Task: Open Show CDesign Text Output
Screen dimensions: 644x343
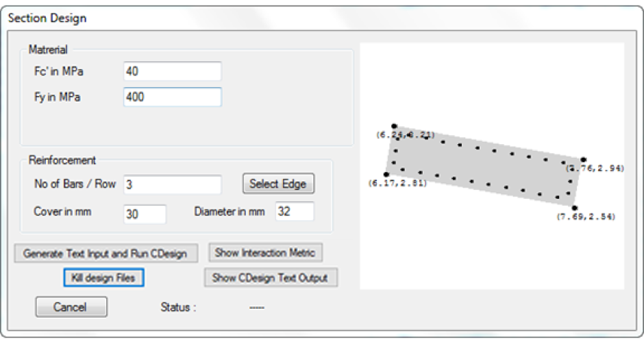Action: click(271, 278)
